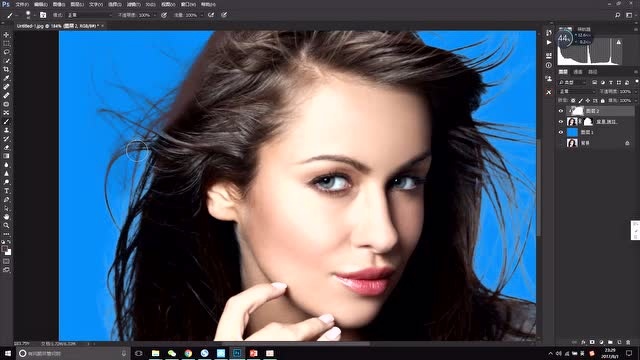The image size is (640, 360).
Task: Show the bottom Background layer visibility box
Action: 561,143
